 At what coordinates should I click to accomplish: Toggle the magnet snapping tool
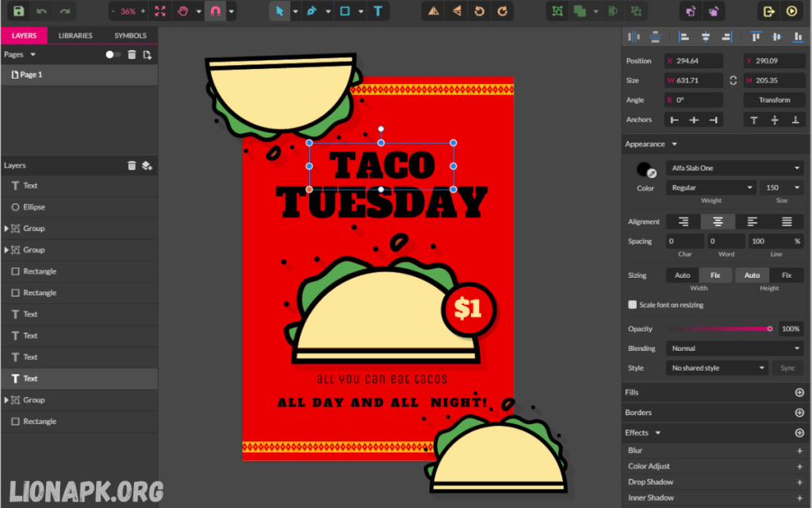(x=216, y=11)
